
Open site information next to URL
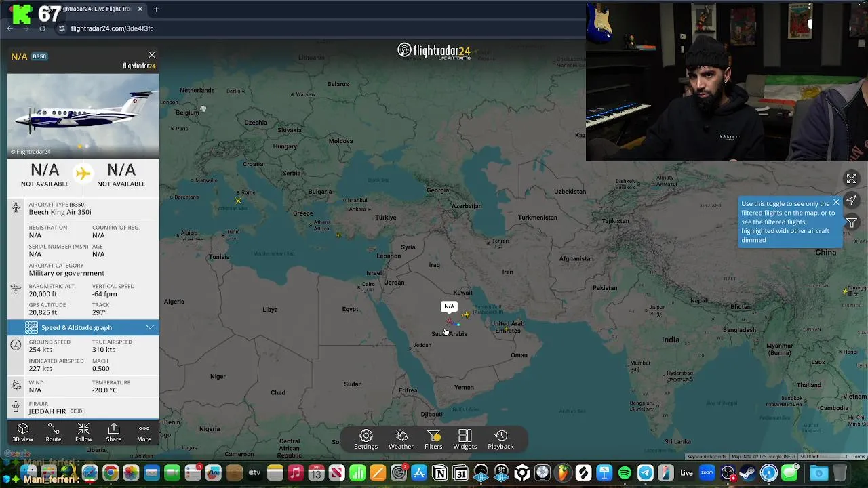pyautogui.click(x=62, y=28)
